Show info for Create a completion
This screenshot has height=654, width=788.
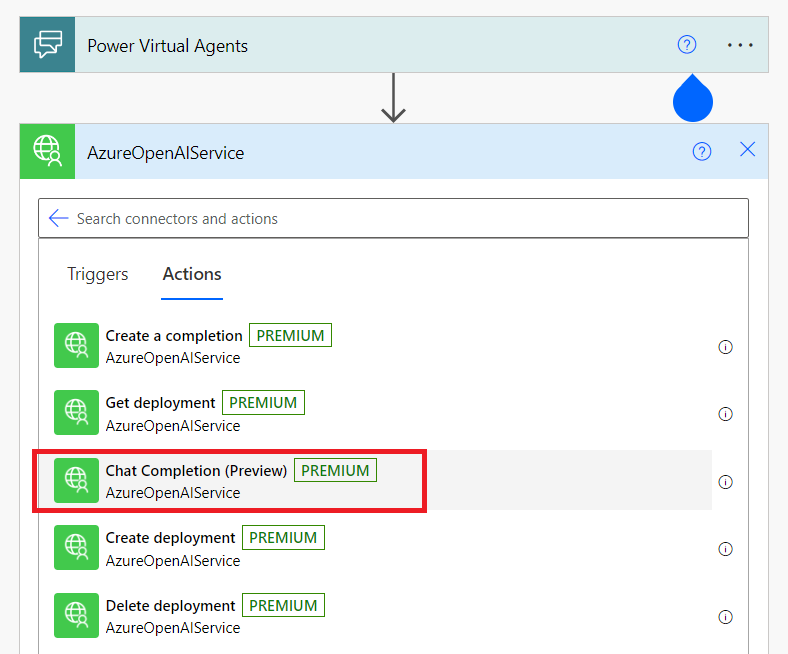coord(726,347)
